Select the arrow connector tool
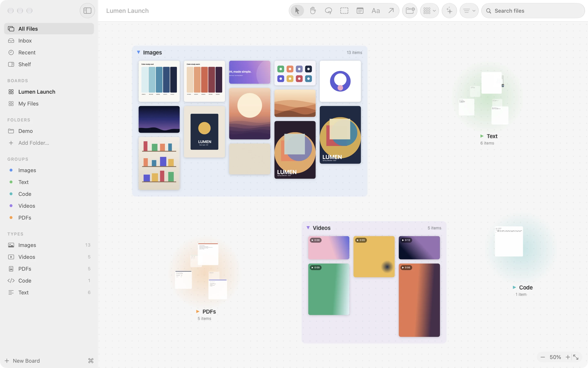The image size is (588, 368). [x=391, y=11]
